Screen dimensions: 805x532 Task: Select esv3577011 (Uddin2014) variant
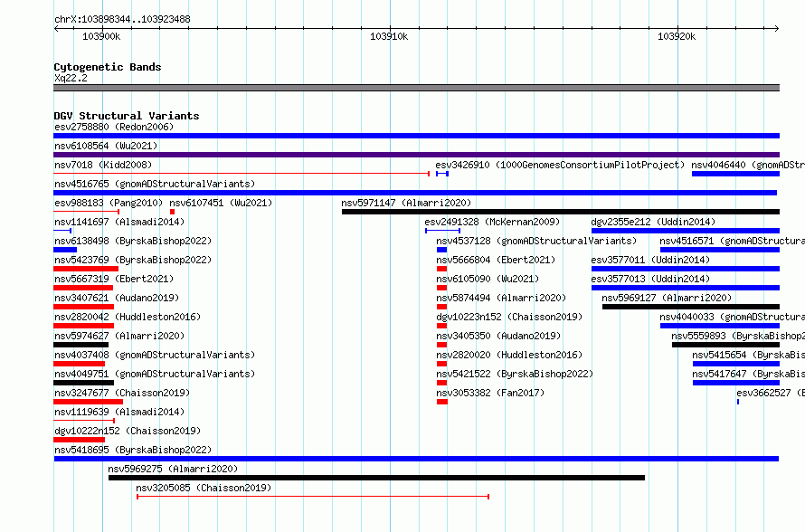[650, 260]
